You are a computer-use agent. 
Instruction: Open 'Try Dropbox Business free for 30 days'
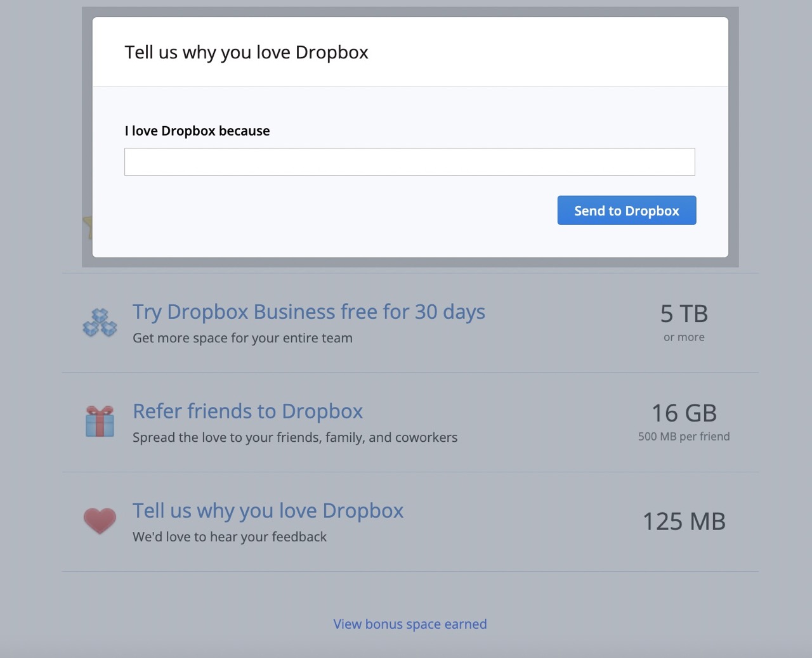point(309,312)
